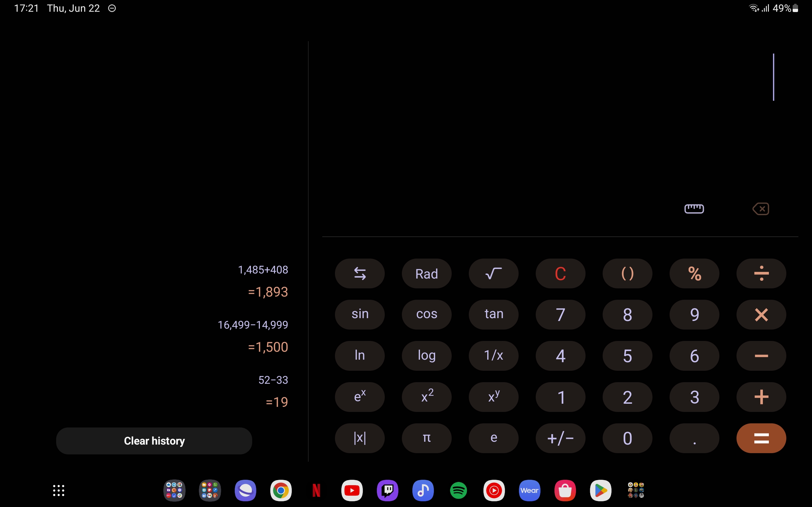Open the unit converter ruler icon
The width and height of the screenshot is (812, 507).
(x=694, y=209)
